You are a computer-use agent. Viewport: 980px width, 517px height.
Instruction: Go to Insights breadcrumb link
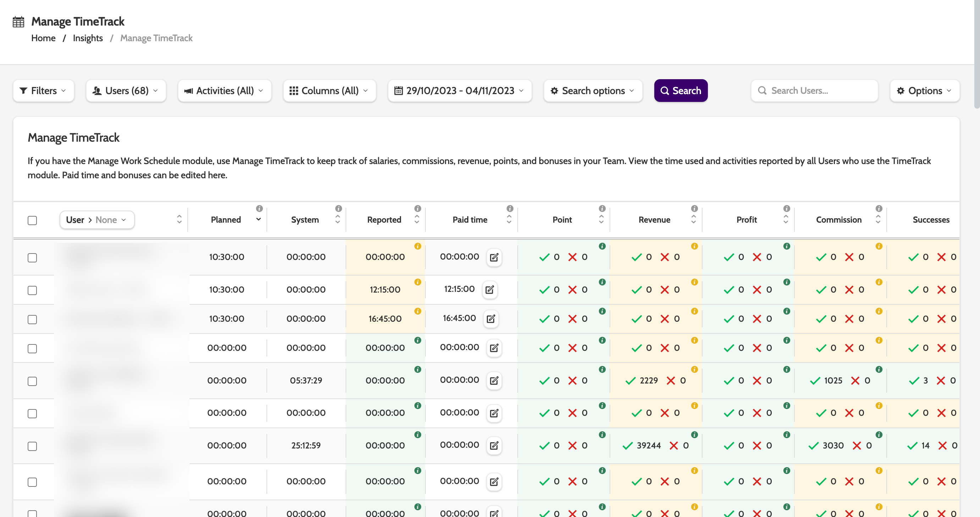(x=88, y=38)
